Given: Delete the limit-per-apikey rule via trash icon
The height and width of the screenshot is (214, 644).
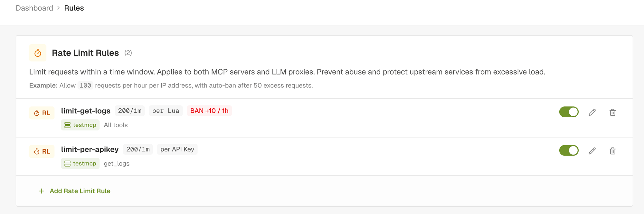Looking at the screenshot, I should point(612,151).
